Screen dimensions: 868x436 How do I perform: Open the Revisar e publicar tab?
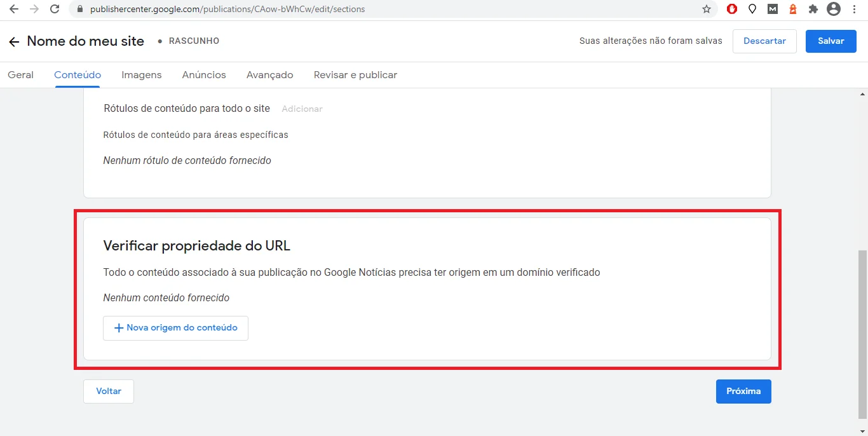355,75
